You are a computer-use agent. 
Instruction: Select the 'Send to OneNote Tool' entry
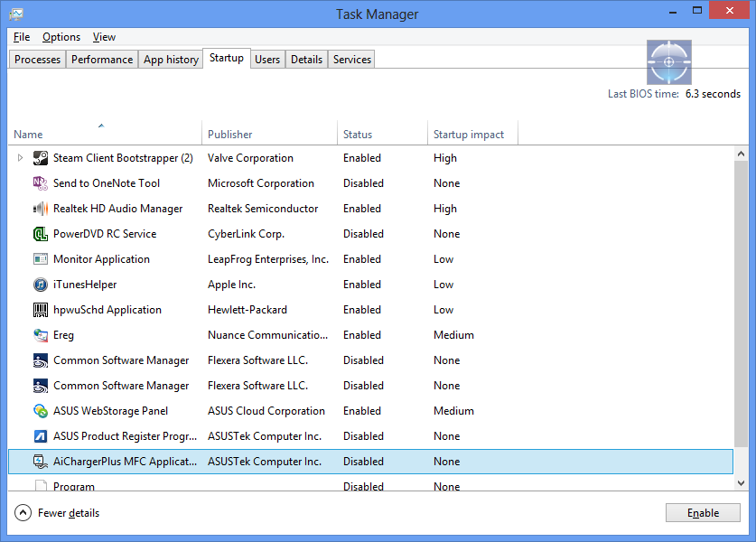click(x=107, y=183)
